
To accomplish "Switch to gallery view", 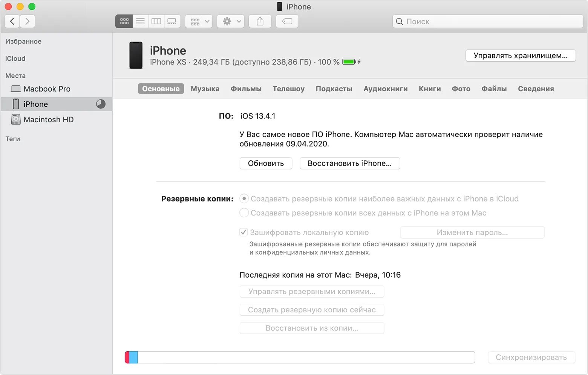I will pyautogui.click(x=172, y=22).
